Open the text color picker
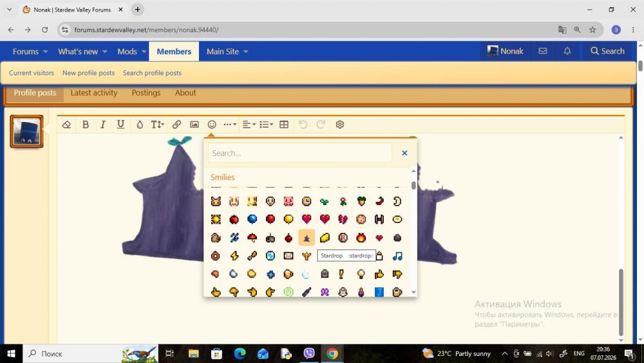 coord(140,124)
